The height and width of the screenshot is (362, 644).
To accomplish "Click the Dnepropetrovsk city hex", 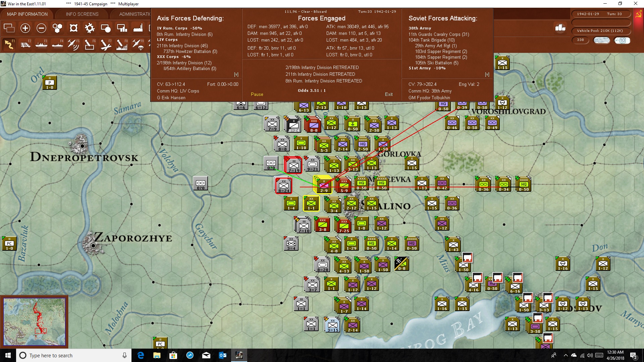I will pyautogui.click(x=82, y=146).
